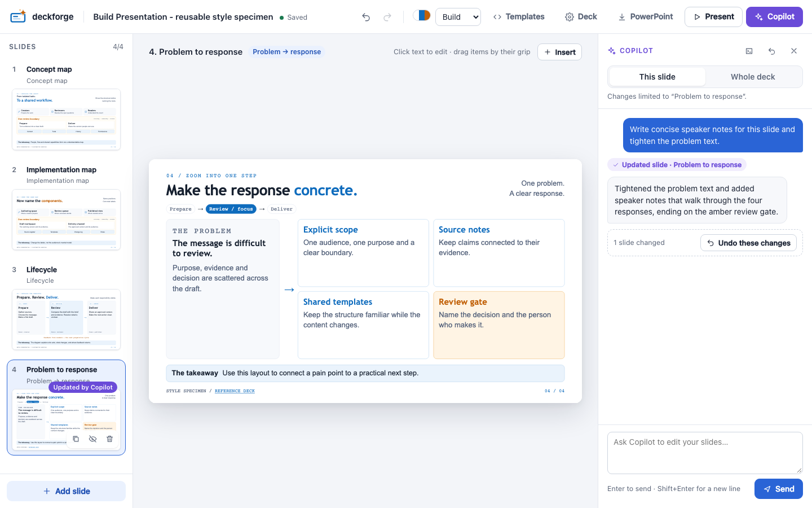Open the Templates code view
The width and height of the screenshot is (812, 508).
(x=519, y=17)
